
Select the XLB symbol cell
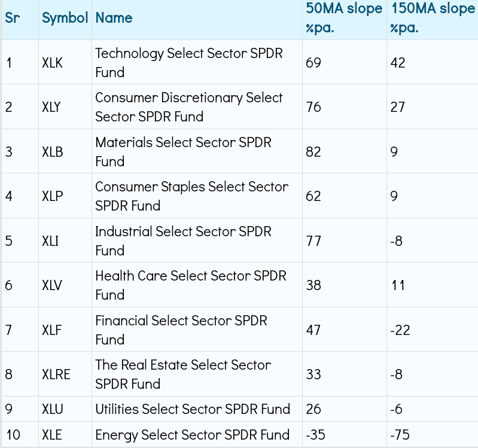53,152
